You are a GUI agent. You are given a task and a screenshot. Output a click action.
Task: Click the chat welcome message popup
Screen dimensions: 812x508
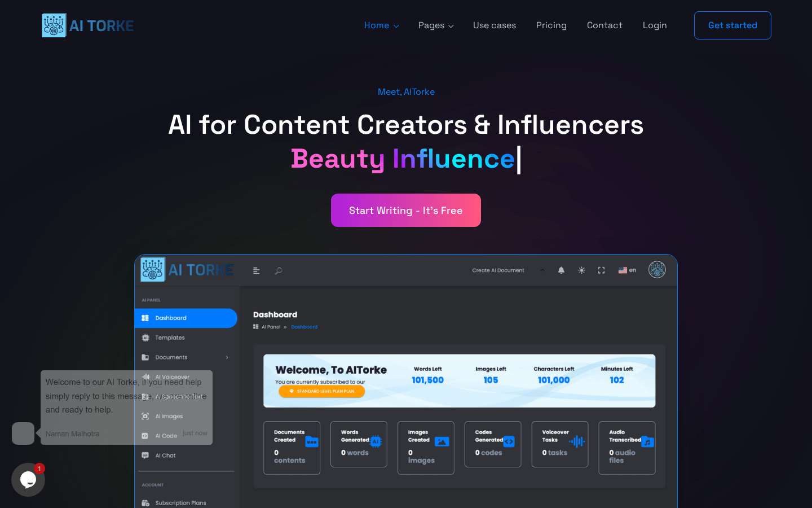tap(126, 408)
